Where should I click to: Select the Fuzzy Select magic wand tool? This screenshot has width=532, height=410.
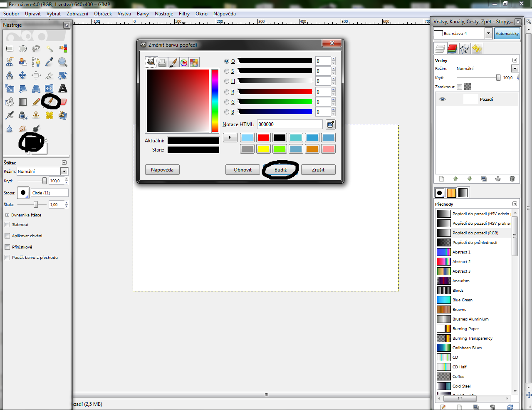tap(49, 49)
